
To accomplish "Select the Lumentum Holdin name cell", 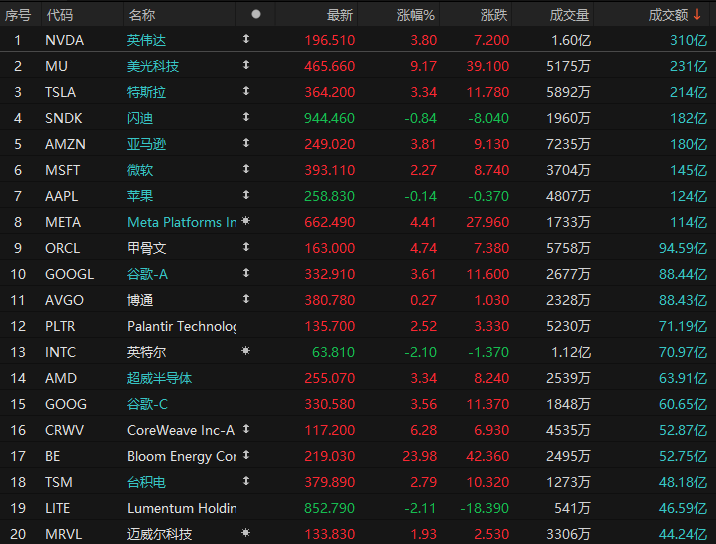I will [182, 508].
